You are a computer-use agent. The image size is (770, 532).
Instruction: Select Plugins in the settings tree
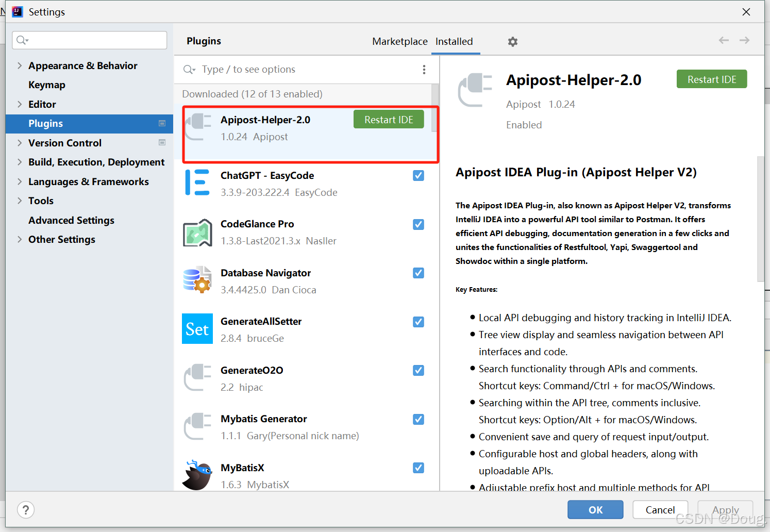point(89,124)
